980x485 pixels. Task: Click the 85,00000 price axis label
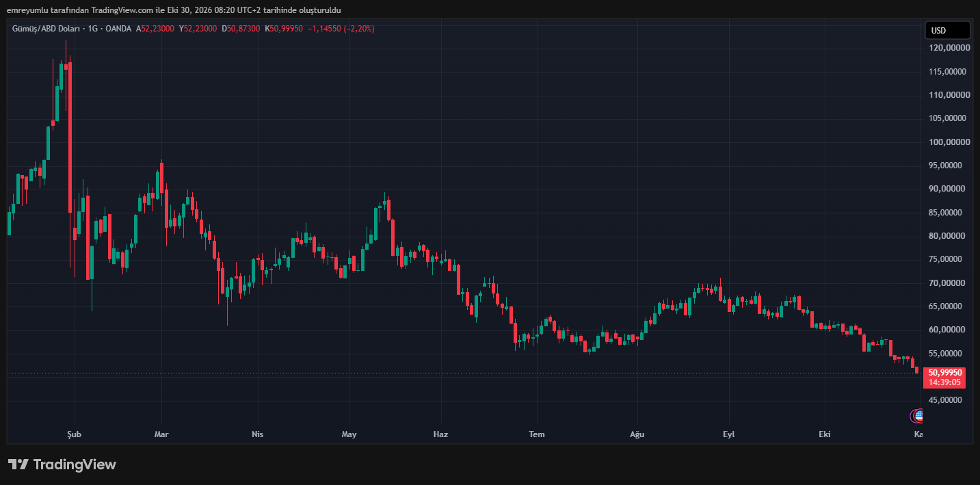[946, 213]
